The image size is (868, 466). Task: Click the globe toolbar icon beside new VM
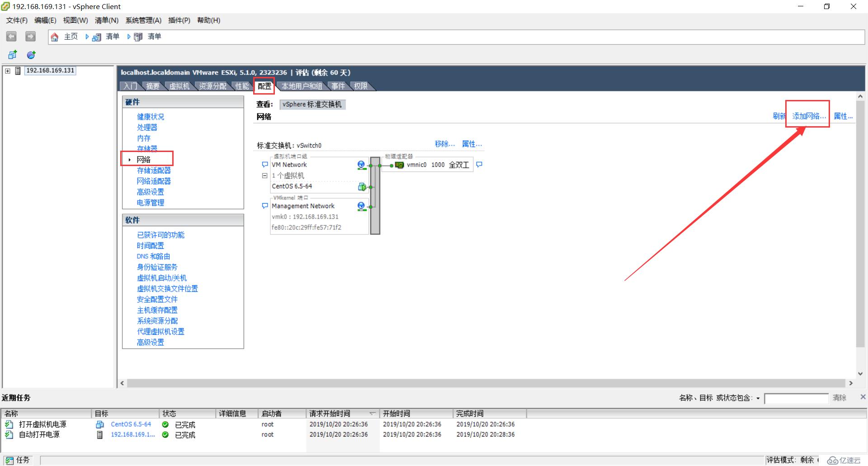(x=31, y=55)
